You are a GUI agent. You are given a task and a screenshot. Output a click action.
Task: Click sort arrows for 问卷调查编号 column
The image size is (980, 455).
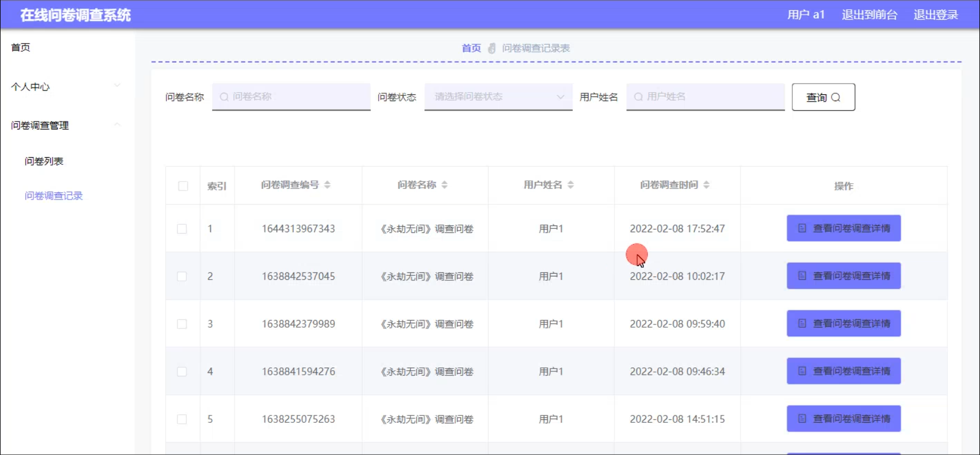pyautogui.click(x=327, y=185)
